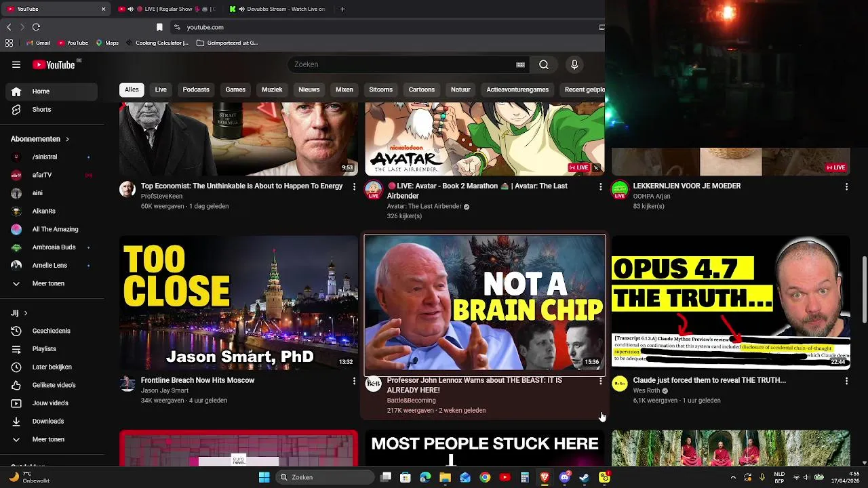The image size is (868, 488).
Task: Open options for Avatar Book 2 Marathon
Action: click(x=600, y=186)
